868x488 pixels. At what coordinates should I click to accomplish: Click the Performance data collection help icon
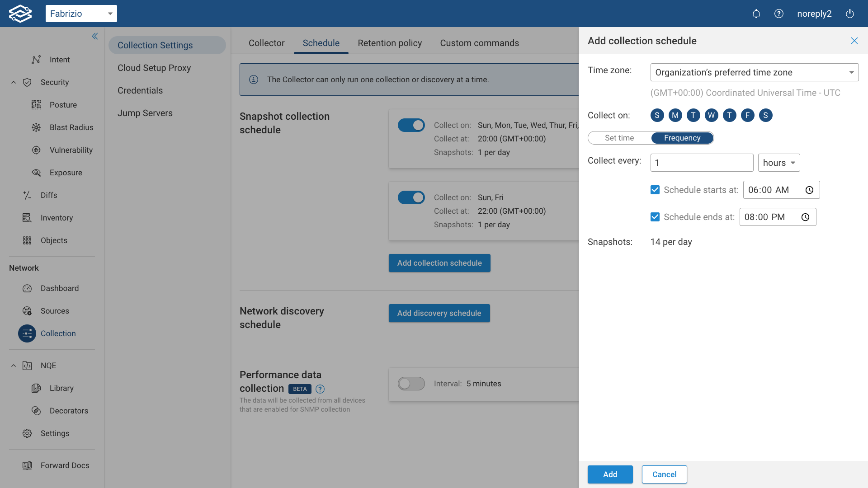point(320,389)
